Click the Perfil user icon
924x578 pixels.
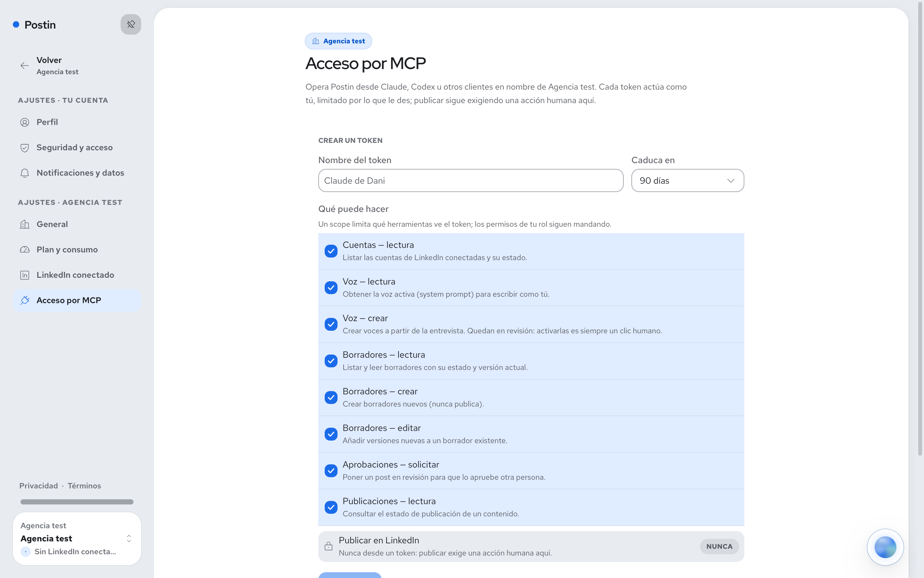25,122
